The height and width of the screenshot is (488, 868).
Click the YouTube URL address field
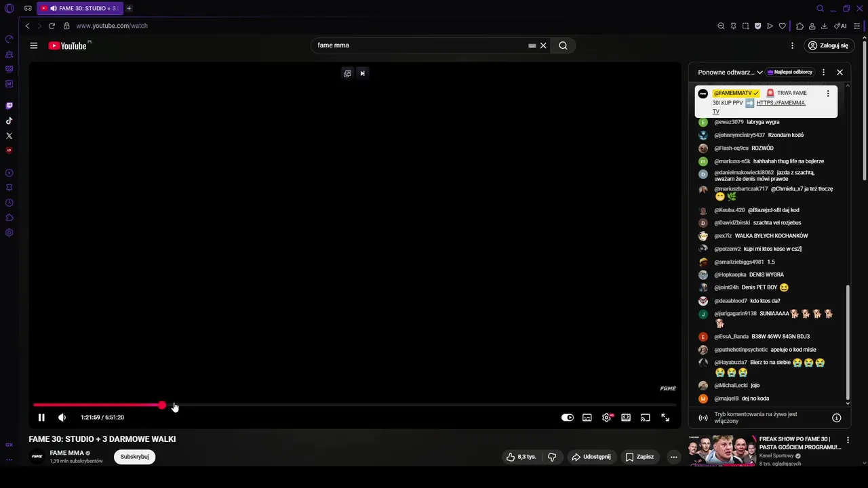[x=112, y=26]
